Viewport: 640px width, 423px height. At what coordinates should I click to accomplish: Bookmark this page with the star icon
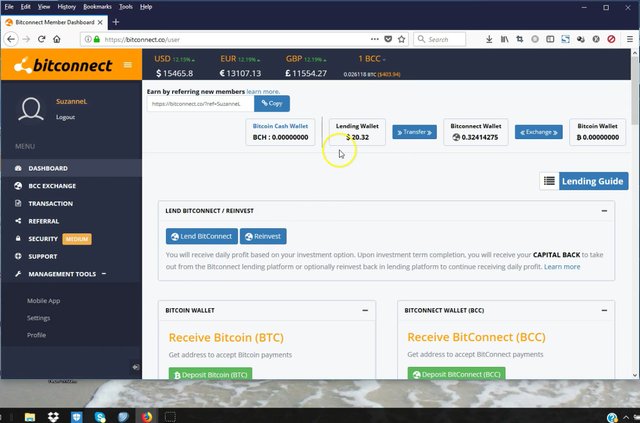[x=402, y=39]
